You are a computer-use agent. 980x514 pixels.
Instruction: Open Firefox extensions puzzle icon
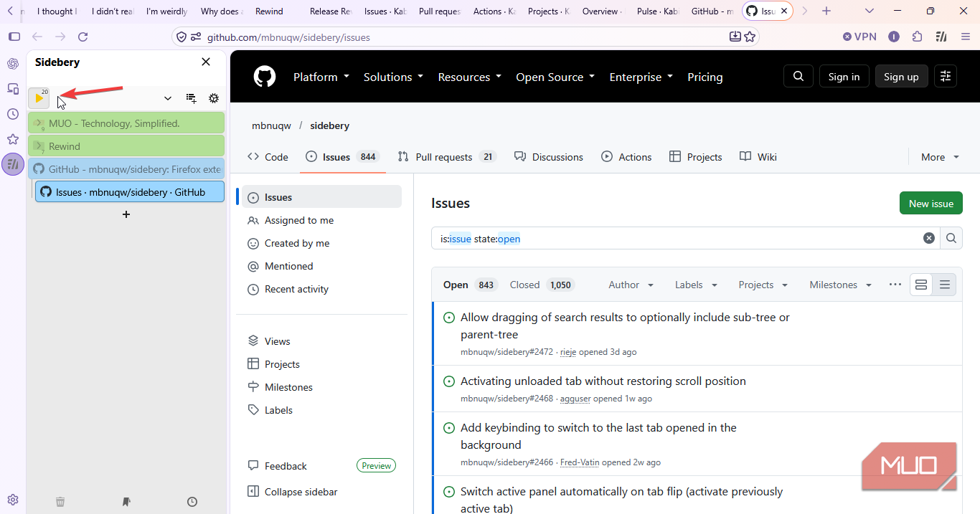tap(918, 37)
